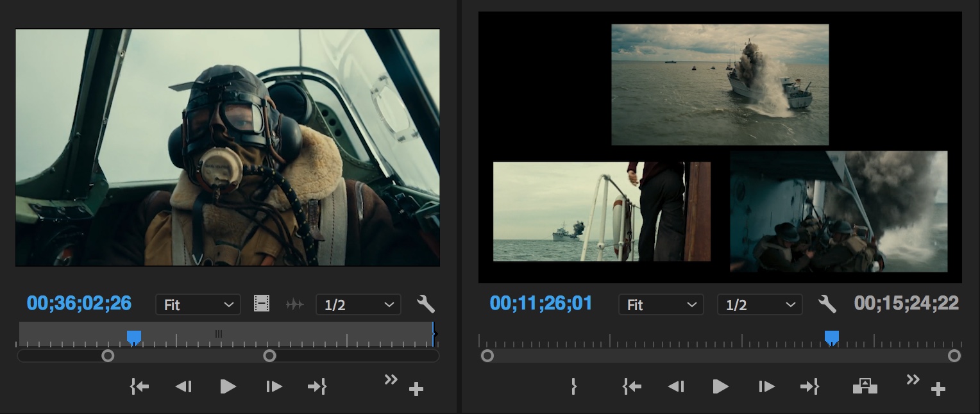This screenshot has height=414, width=980.
Task: Click the Mark Out icon in Program monitor
Action: click(x=574, y=386)
